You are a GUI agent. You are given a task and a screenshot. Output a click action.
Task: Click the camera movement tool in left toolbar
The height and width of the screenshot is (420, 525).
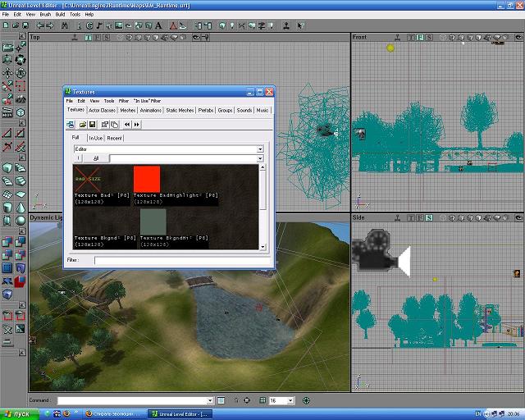(8, 48)
